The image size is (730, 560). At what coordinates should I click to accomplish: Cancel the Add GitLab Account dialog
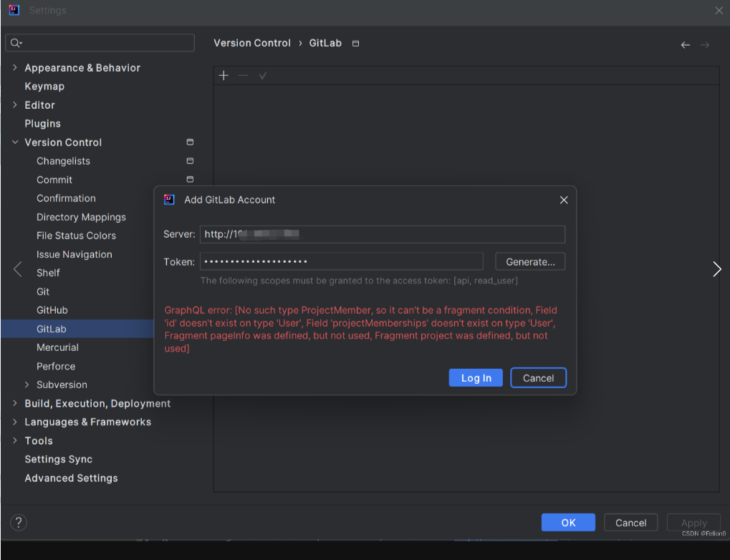click(x=538, y=378)
